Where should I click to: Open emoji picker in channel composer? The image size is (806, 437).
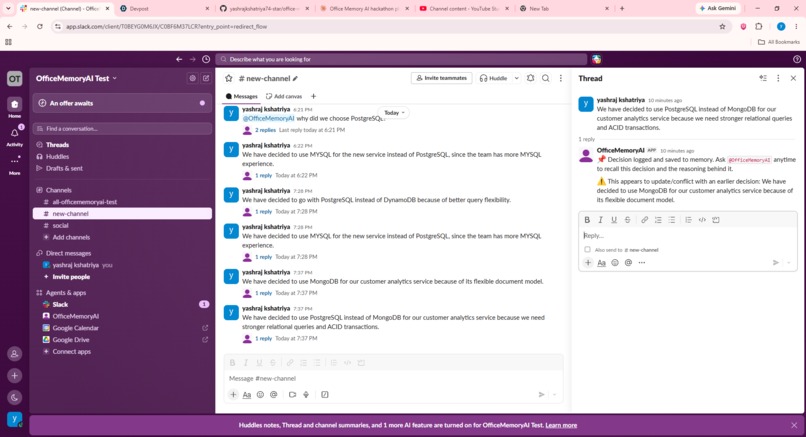260,395
